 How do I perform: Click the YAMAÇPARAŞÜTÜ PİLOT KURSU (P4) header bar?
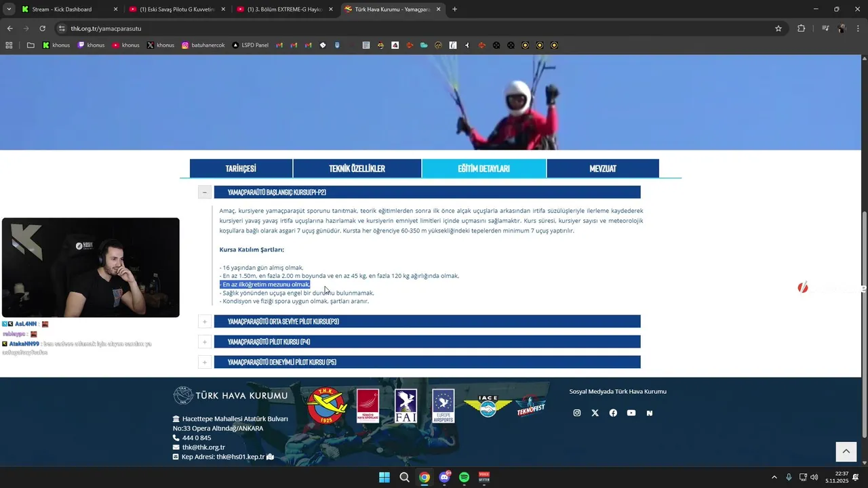[427, 342]
